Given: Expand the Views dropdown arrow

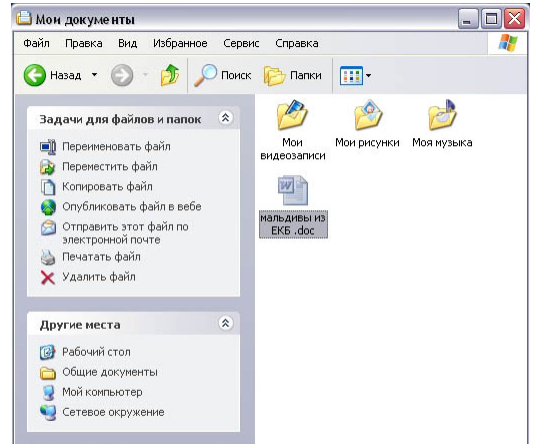Looking at the screenshot, I should [x=368, y=75].
